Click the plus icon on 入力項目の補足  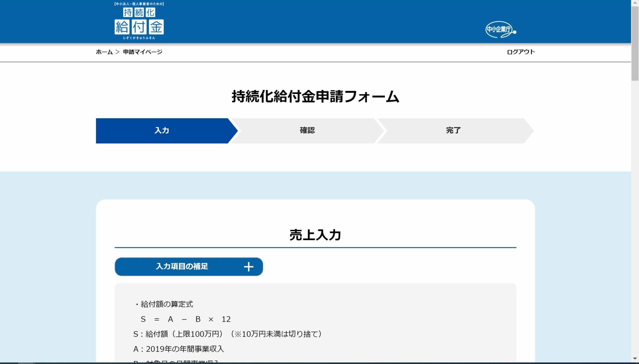pyautogui.click(x=249, y=267)
